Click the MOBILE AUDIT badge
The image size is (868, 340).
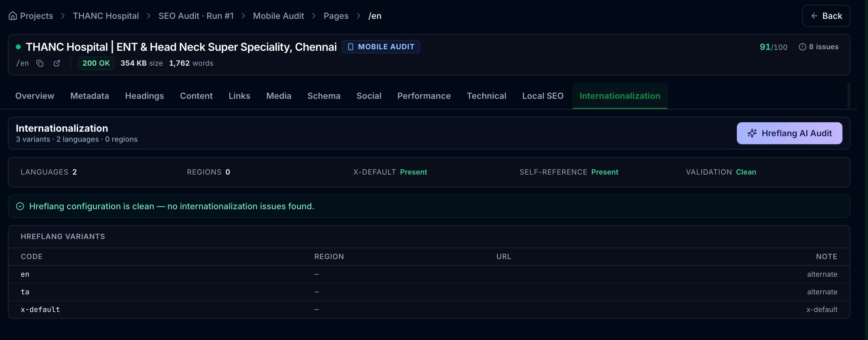click(x=381, y=47)
